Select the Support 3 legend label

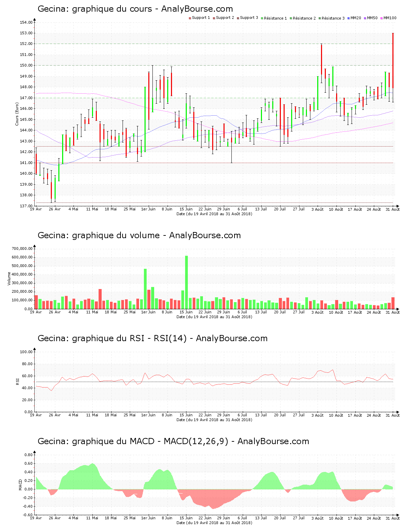pos(249,18)
